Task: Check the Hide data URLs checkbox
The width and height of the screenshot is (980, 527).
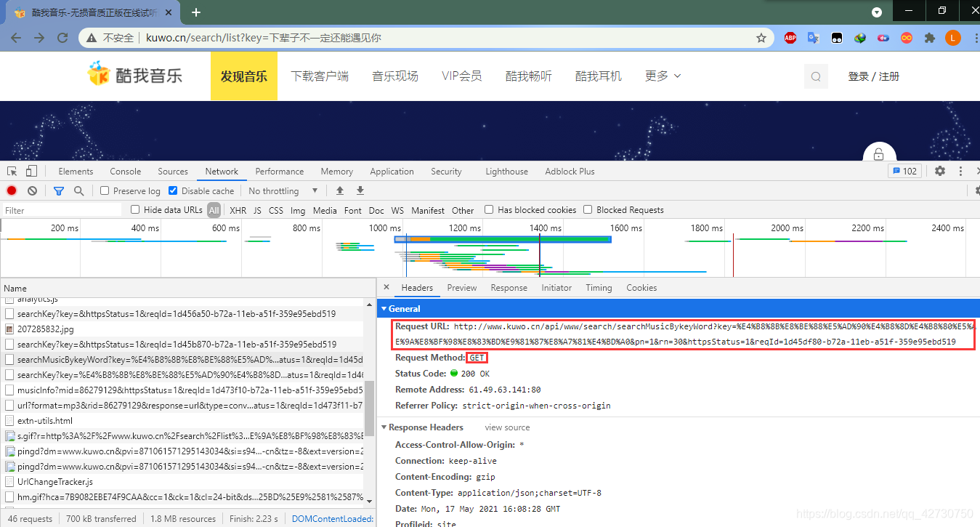Action: click(x=135, y=209)
